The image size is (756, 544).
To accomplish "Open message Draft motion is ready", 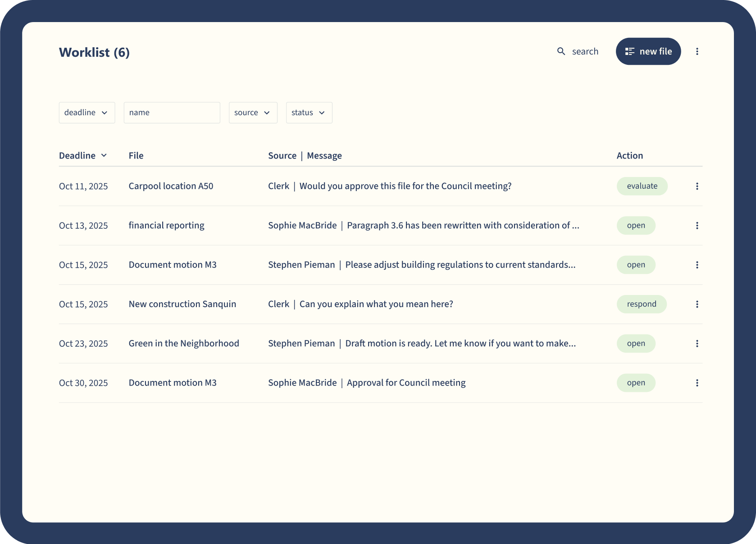I will [460, 344].
